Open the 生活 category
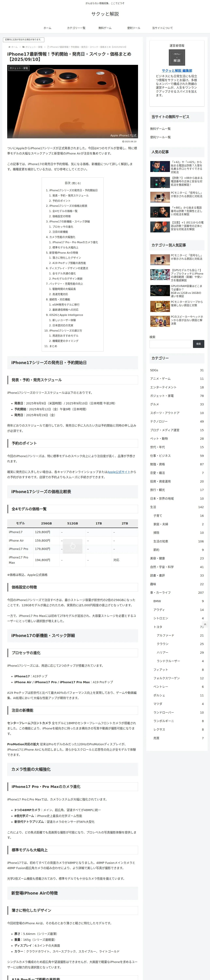 177,507
